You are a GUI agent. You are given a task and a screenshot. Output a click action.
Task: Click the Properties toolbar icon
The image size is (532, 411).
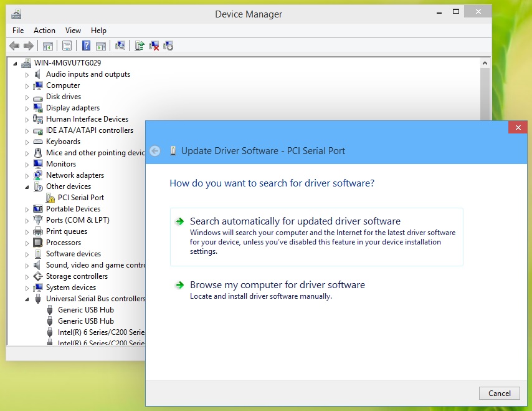tap(67, 46)
